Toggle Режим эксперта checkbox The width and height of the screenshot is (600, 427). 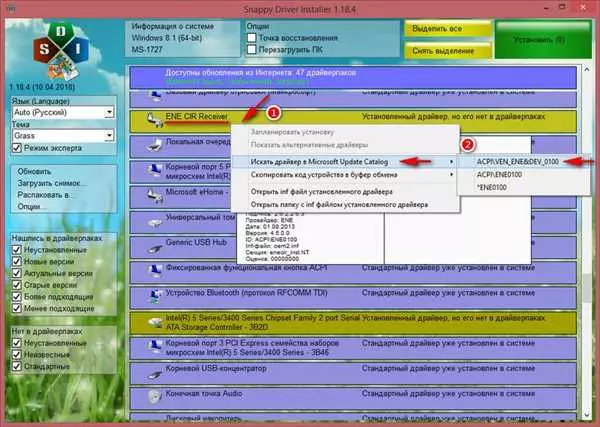pyautogui.click(x=17, y=148)
